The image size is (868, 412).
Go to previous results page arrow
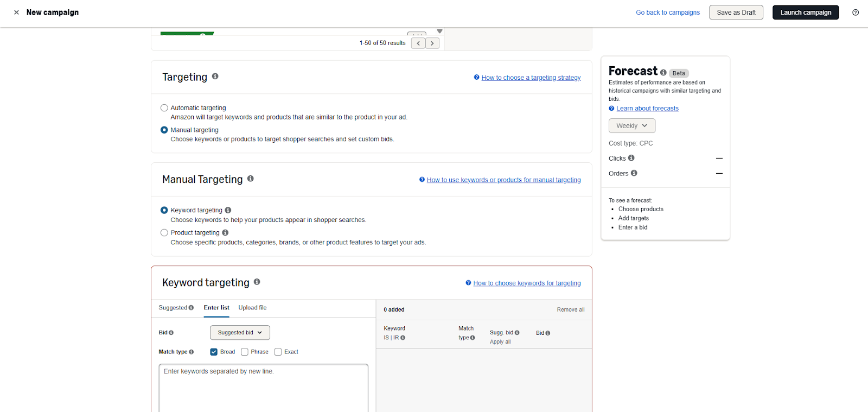pos(418,43)
